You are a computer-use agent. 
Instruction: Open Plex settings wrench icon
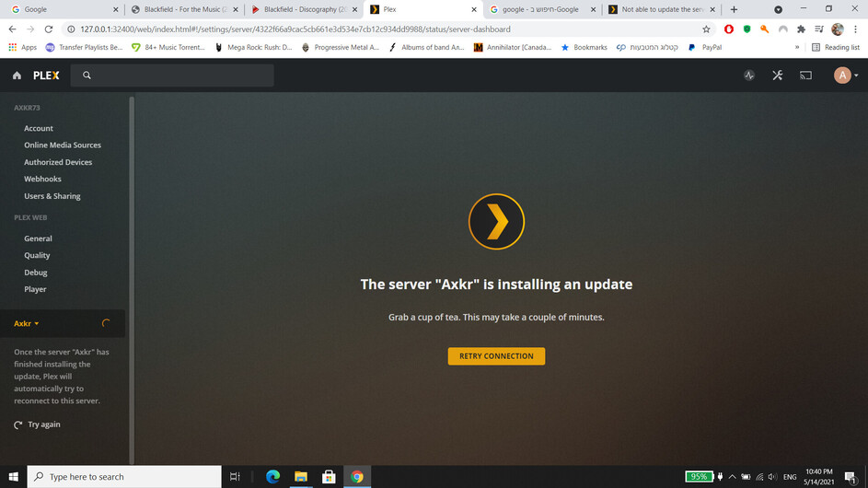pyautogui.click(x=777, y=76)
